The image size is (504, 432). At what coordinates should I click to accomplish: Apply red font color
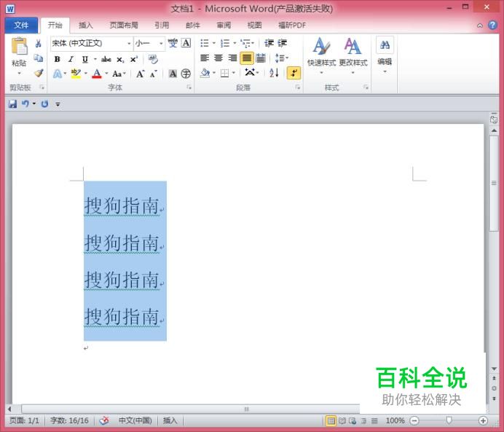[x=97, y=74]
